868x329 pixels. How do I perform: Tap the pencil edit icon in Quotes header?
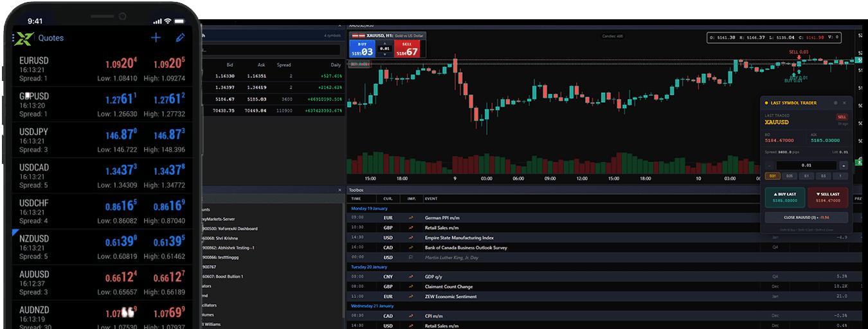click(180, 38)
